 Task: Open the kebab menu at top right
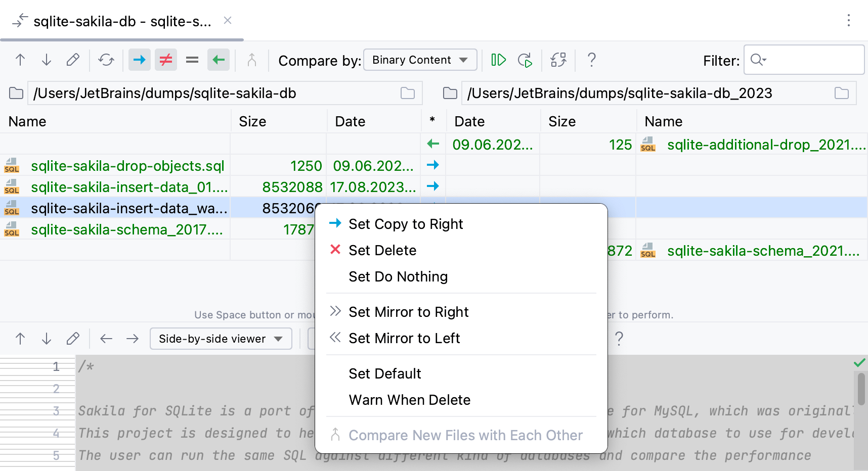point(849,20)
